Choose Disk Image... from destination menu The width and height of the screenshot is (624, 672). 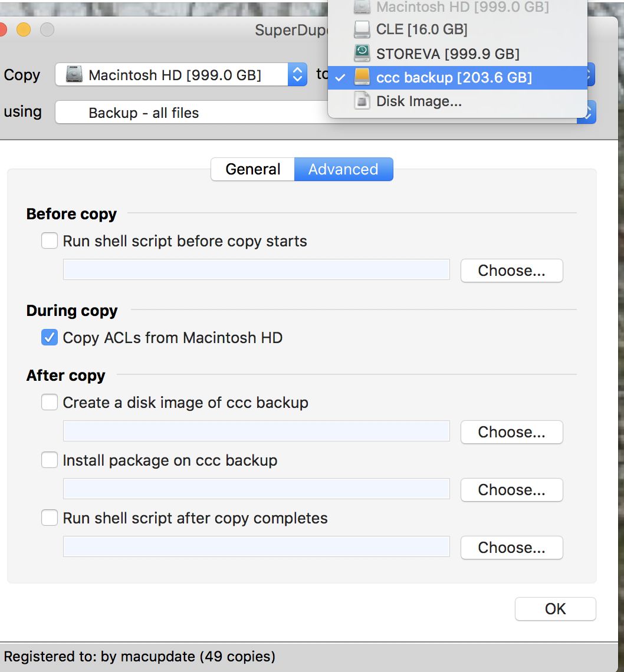[419, 101]
